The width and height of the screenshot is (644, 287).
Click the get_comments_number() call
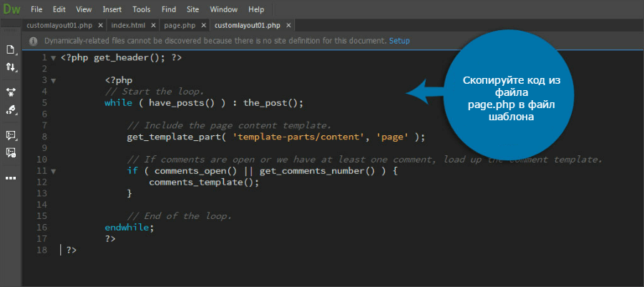[318, 171]
